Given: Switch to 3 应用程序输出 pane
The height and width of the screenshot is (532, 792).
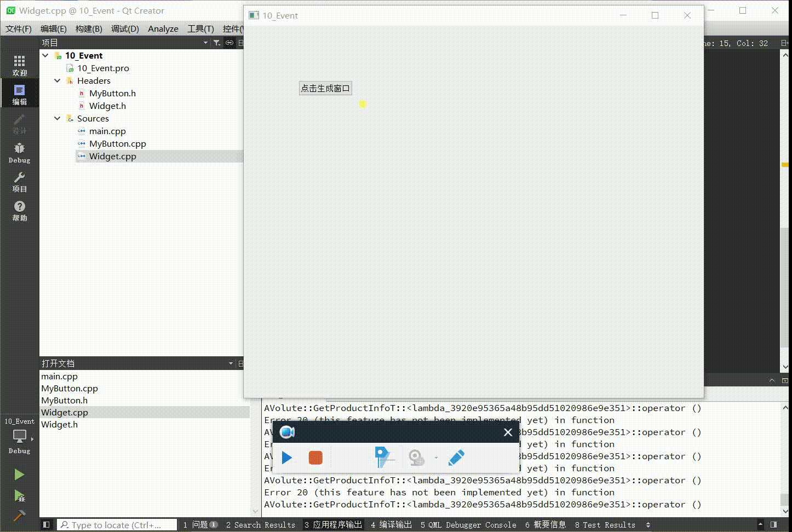Looking at the screenshot, I should point(334,525).
